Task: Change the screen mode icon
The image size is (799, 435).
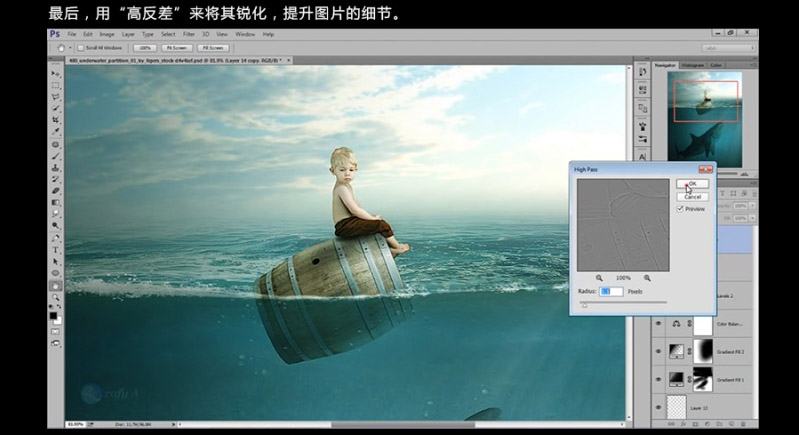Action: 55,343
